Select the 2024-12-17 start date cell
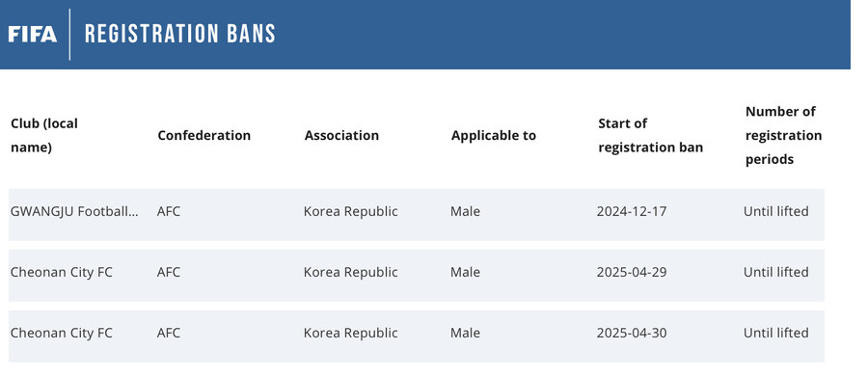 pyautogui.click(x=632, y=211)
